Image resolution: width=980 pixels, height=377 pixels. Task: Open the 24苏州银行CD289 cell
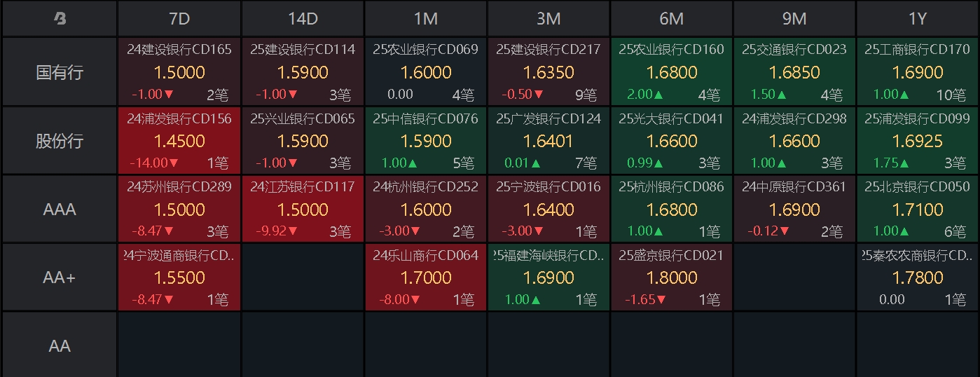[x=179, y=209]
